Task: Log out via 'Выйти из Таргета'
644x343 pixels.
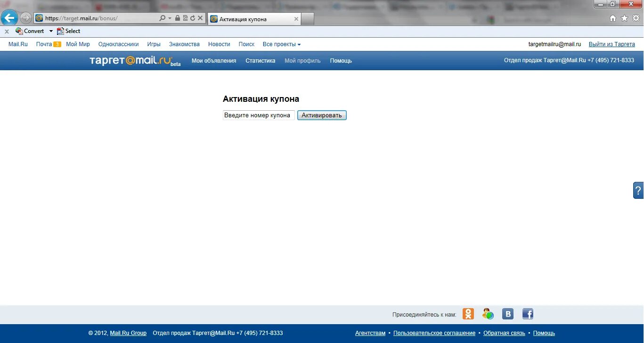Action: tap(611, 44)
